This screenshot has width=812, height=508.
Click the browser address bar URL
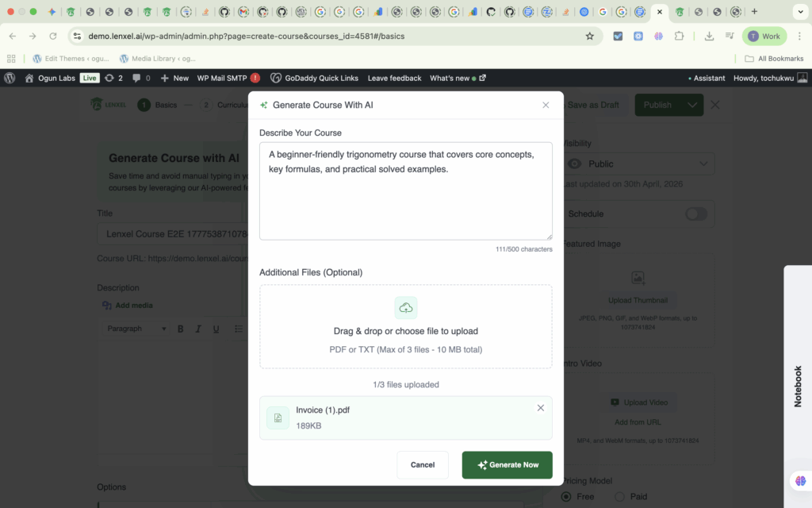[x=247, y=37]
